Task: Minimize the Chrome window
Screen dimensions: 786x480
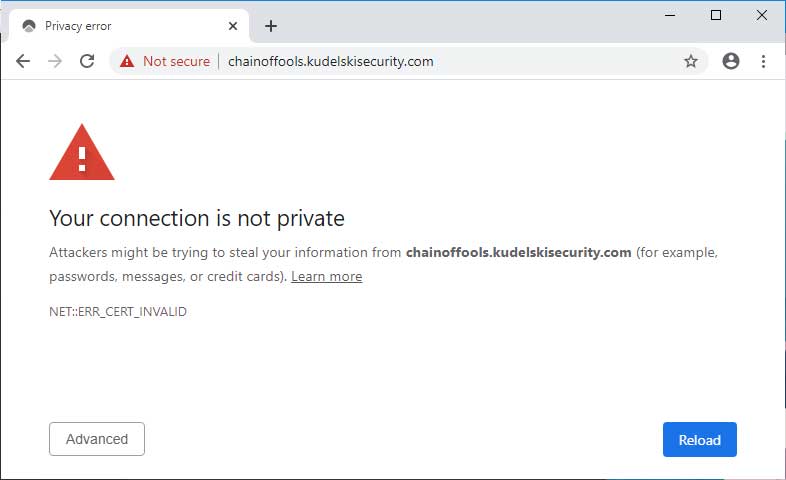Action: point(670,14)
